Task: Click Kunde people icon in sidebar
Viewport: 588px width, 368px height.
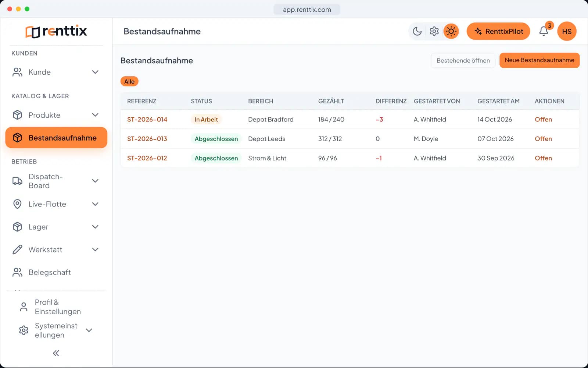Action: click(17, 72)
